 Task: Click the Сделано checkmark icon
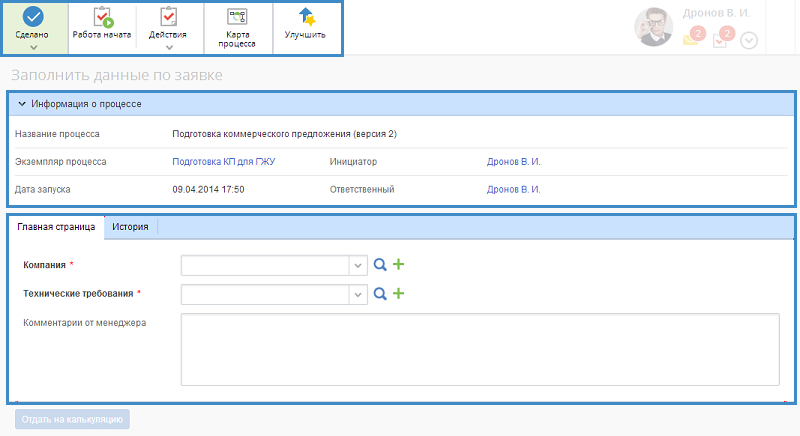(33, 16)
